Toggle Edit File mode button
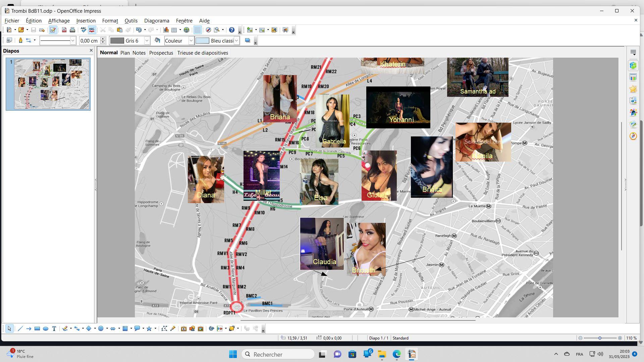The image size is (644, 362). click(x=53, y=30)
